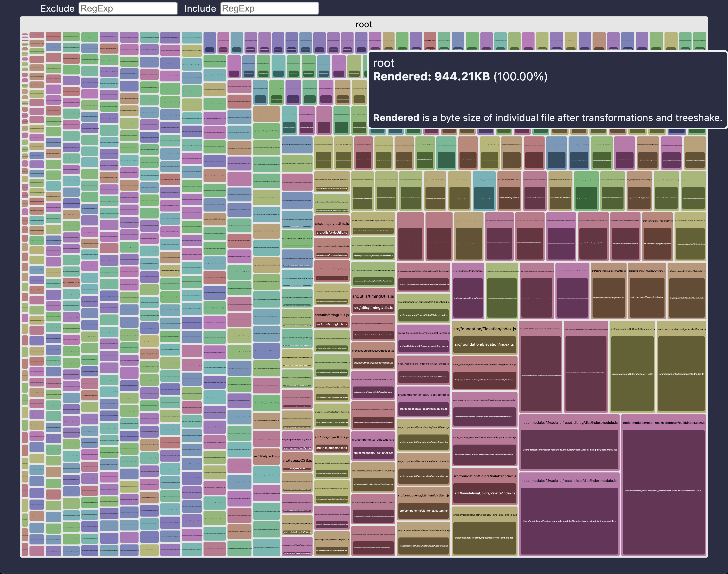Click the src/foundation/Elevation/index.ts block
This screenshot has width=728, height=574.
484,344
